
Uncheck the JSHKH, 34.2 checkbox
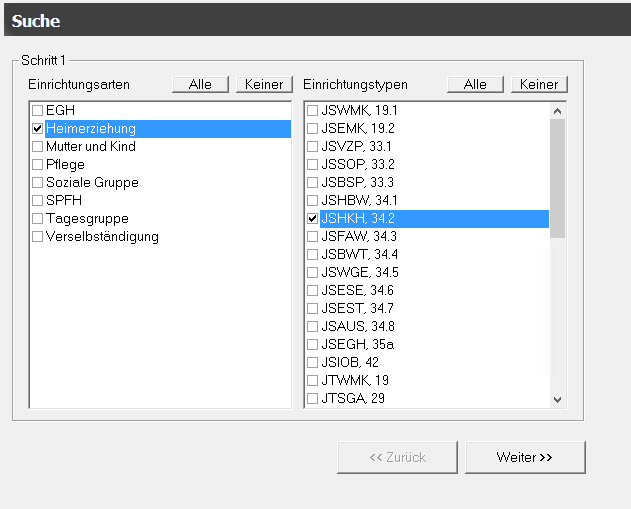point(313,219)
